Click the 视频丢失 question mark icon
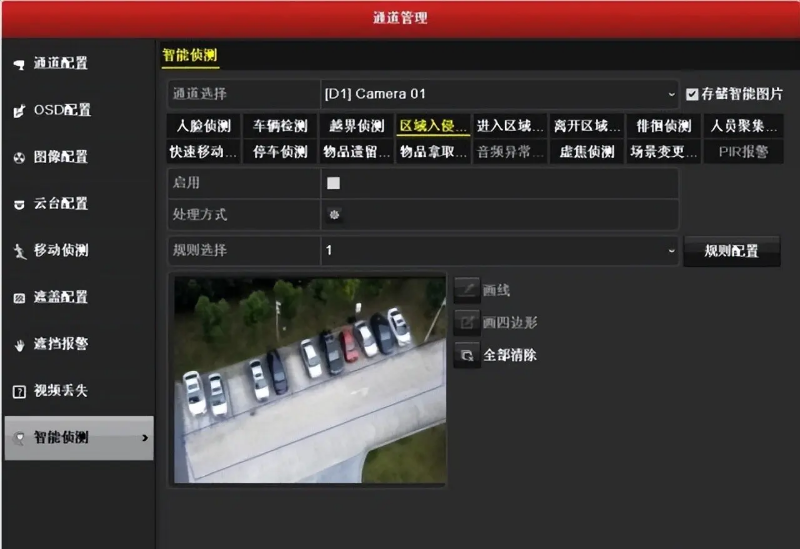The height and width of the screenshot is (549, 800). click(18, 391)
